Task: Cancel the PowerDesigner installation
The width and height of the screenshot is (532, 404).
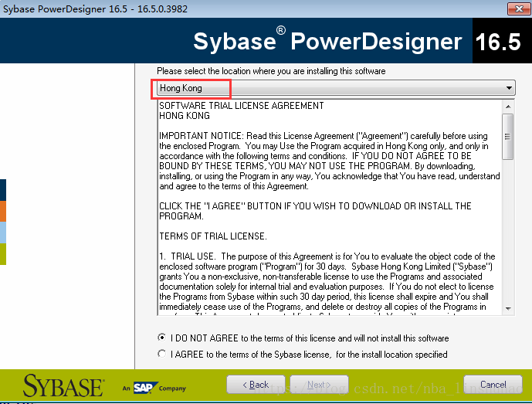Action: (493, 385)
